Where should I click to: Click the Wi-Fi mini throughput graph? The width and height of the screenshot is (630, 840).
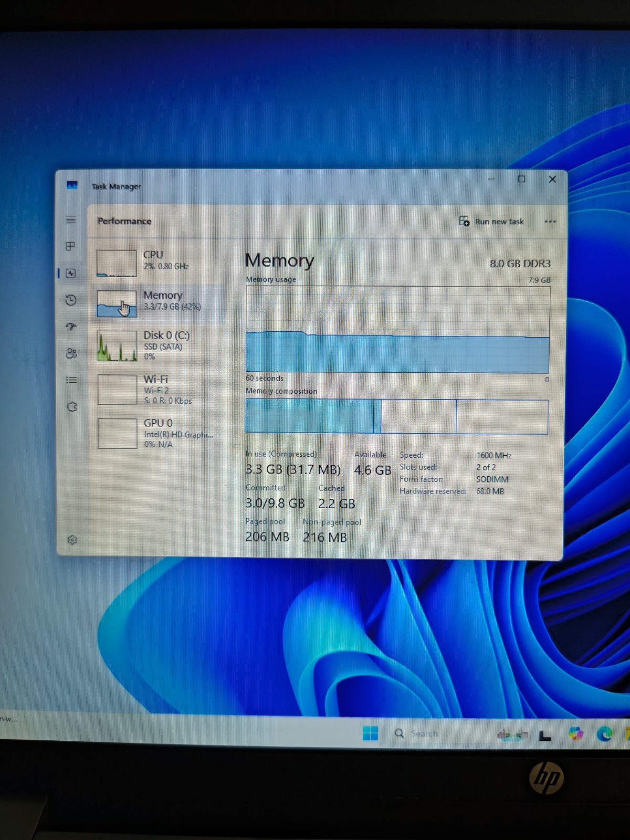(117, 390)
